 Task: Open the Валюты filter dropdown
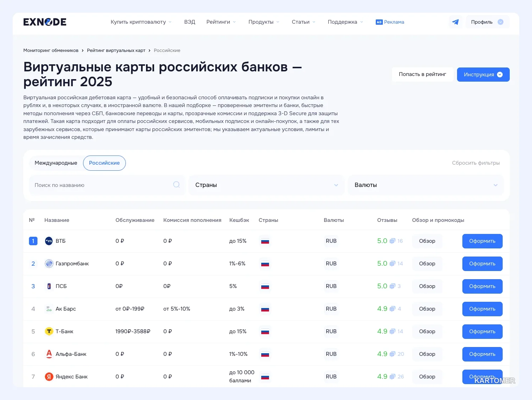coord(426,185)
